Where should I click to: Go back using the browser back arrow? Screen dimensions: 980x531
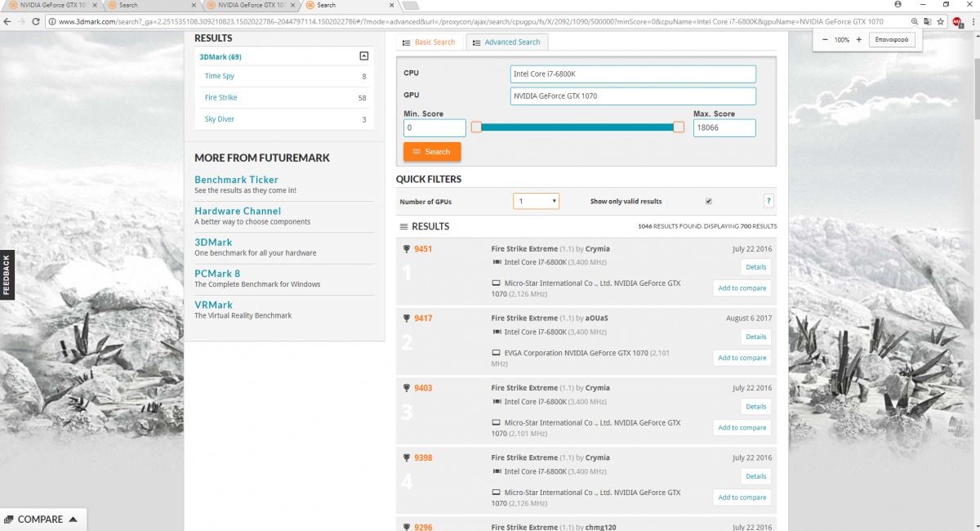7,20
